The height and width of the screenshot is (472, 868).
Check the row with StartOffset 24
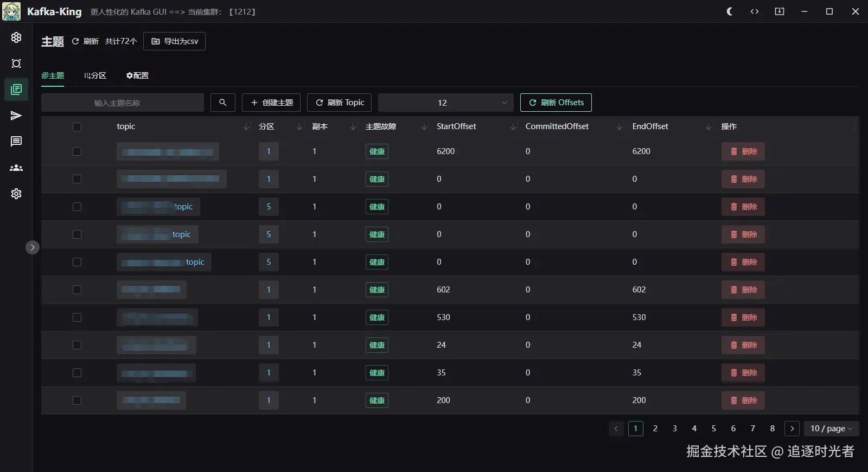77,345
